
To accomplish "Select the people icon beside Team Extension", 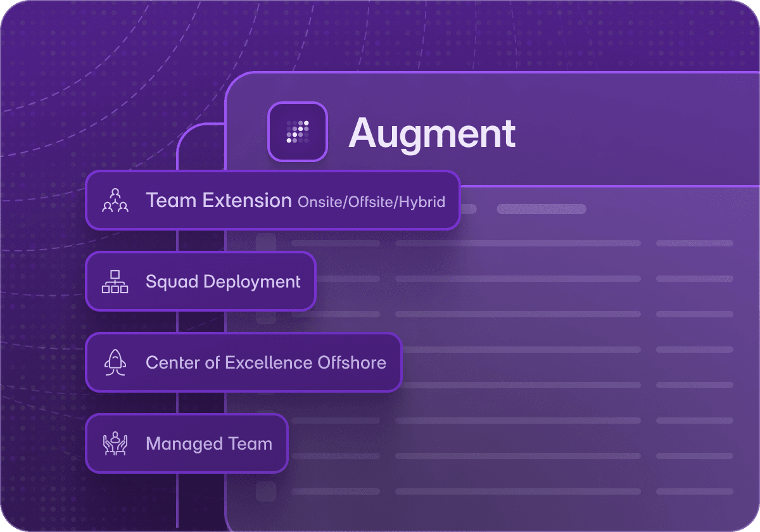I will (115, 201).
